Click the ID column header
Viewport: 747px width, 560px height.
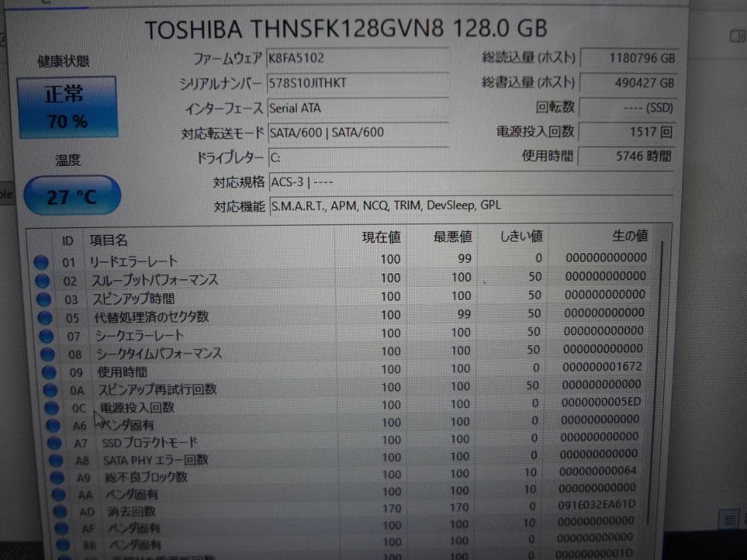[68, 241]
